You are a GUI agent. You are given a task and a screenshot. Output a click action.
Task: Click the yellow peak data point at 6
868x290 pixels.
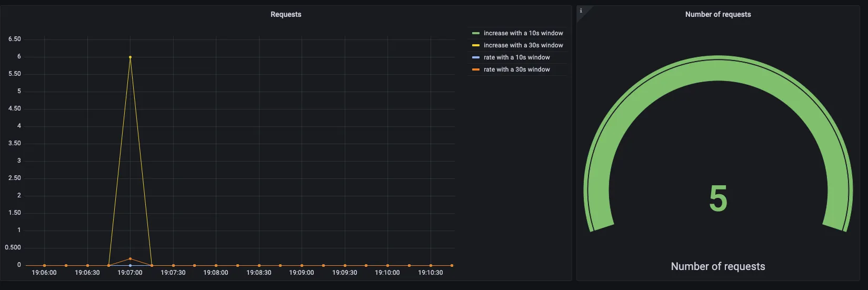pyautogui.click(x=130, y=57)
